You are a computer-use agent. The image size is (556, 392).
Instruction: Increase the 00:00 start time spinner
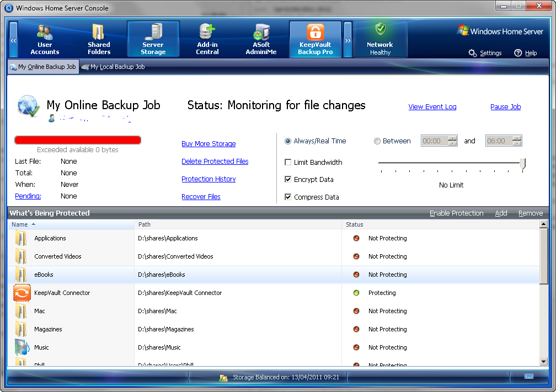point(452,138)
